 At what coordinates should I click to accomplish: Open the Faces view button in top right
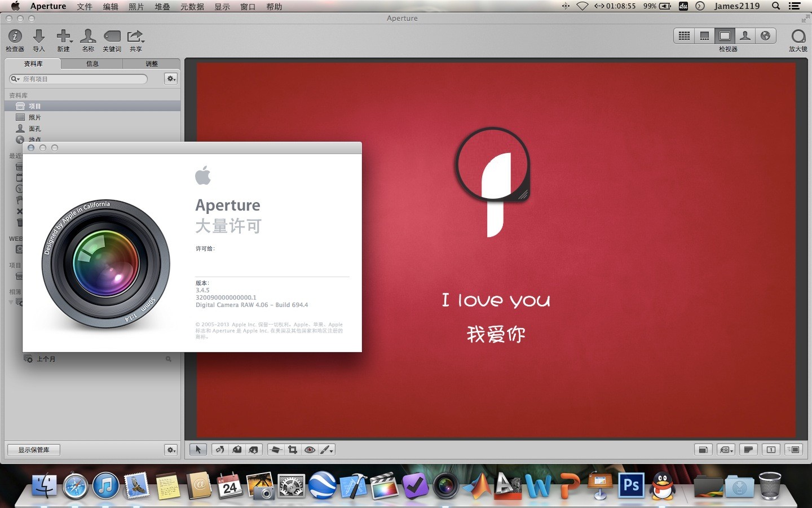coord(745,36)
